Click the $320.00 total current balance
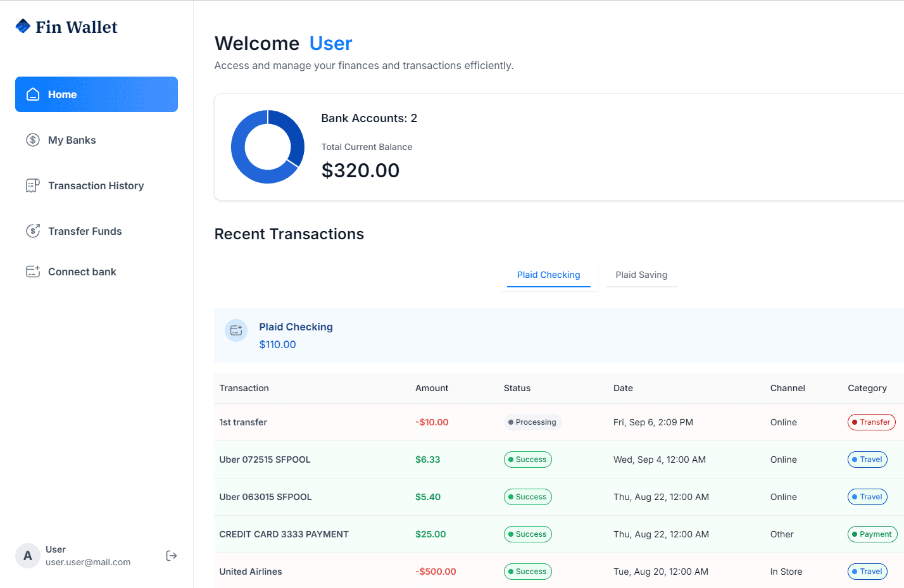 360,170
